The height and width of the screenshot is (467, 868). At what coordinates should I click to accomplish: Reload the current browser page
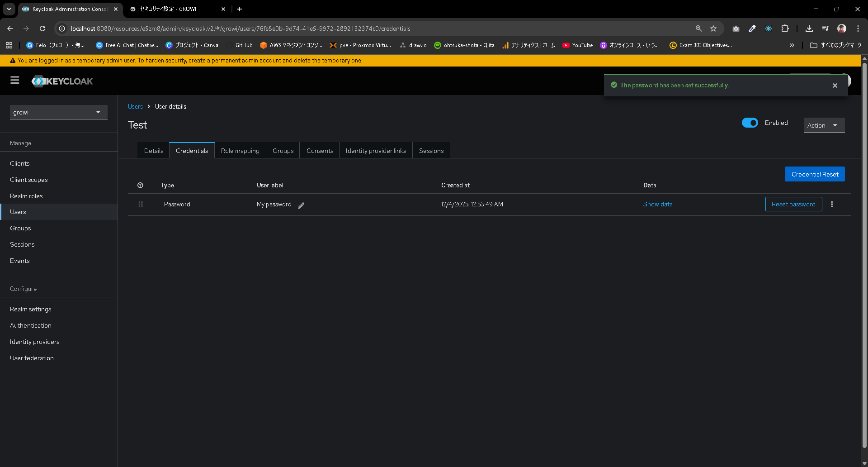pyautogui.click(x=42, y=29)
